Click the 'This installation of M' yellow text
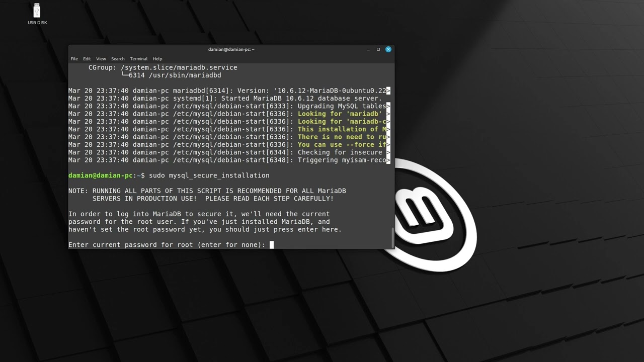Image resolution: width=644 pixels, height=362 pixels. point(342,129)
